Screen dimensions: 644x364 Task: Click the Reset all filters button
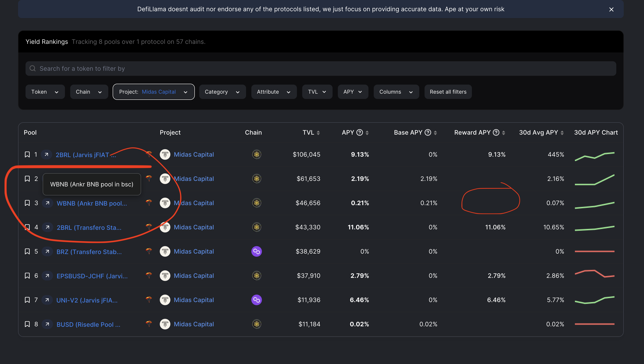click(448, 92)
